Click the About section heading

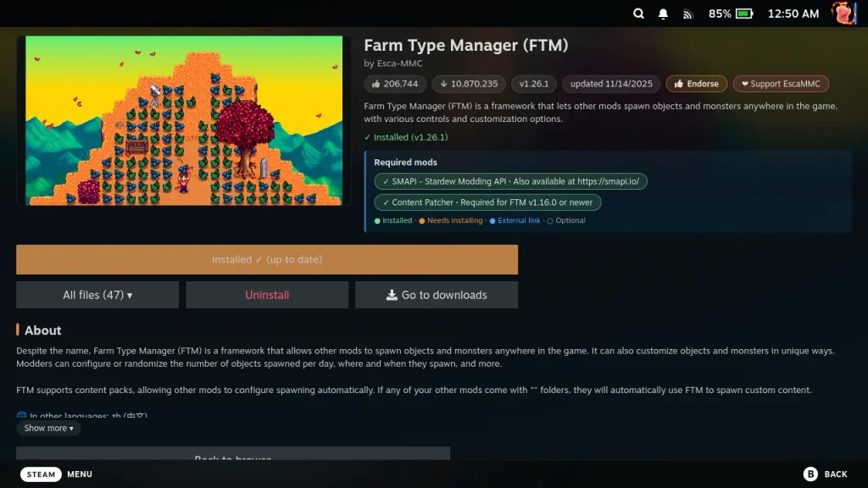[x=42, y=330]
